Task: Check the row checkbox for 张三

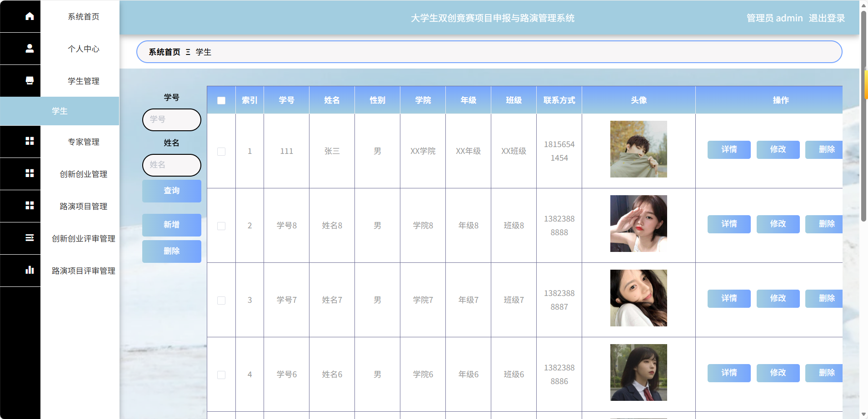Action: coord(221,152)
